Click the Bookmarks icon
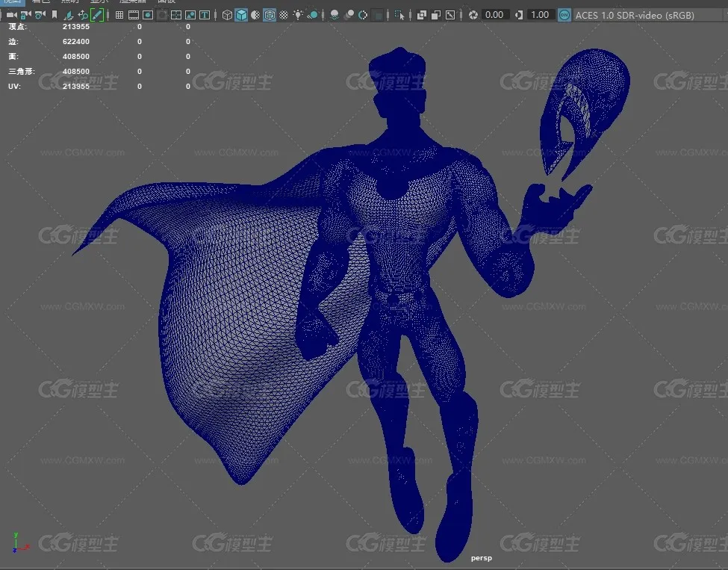Viewport: 728px width, 570px height. click(55, 15)
